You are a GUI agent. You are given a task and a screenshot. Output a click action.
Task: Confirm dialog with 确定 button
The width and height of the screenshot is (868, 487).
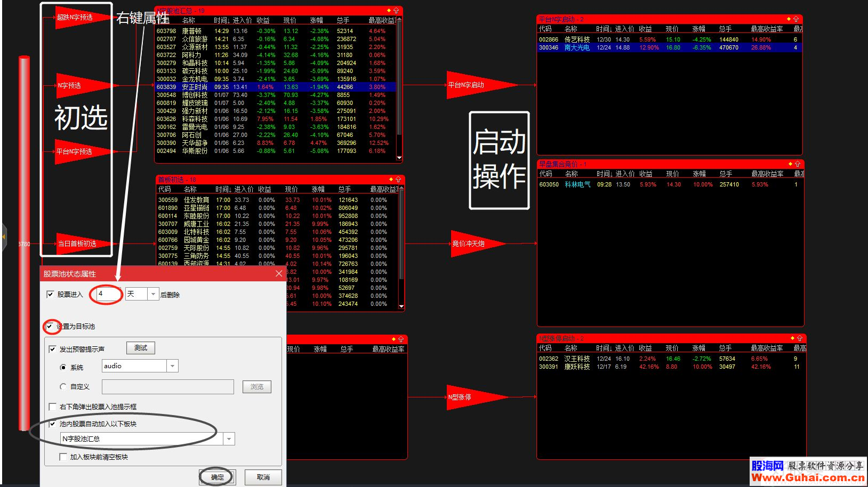(218, 477)
